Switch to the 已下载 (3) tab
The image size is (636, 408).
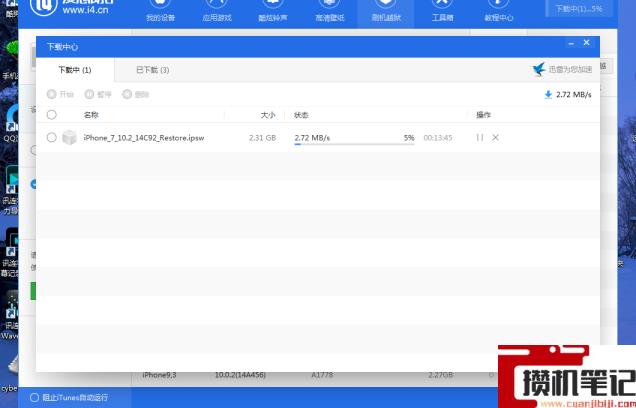(153, 70)
